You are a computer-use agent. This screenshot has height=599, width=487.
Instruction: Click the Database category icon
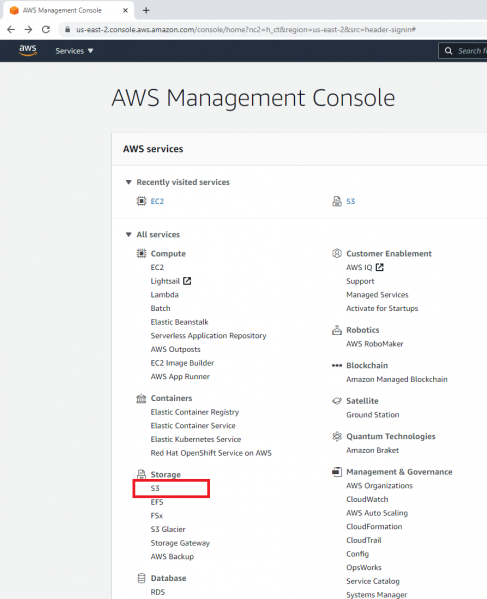[x=141, y=578]
